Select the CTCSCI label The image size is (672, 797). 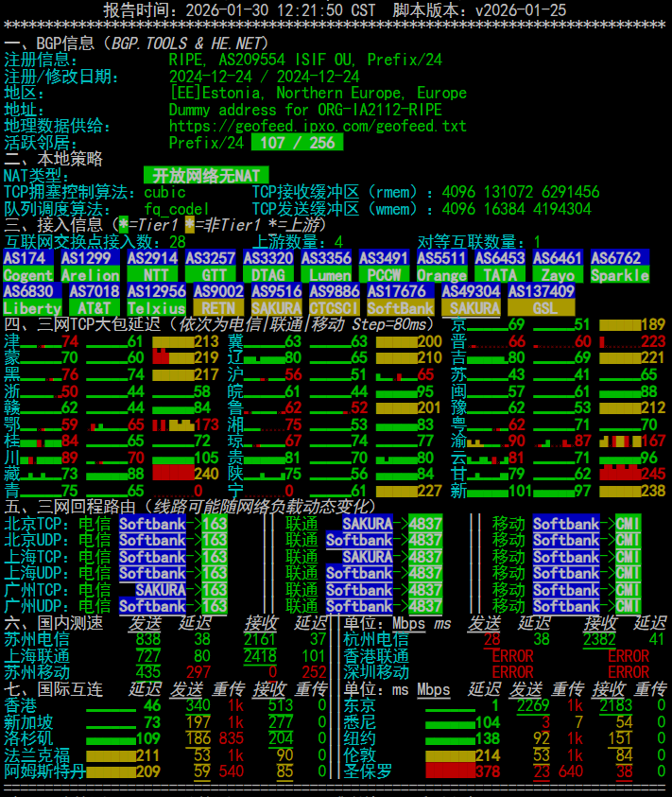click(335, 308)
